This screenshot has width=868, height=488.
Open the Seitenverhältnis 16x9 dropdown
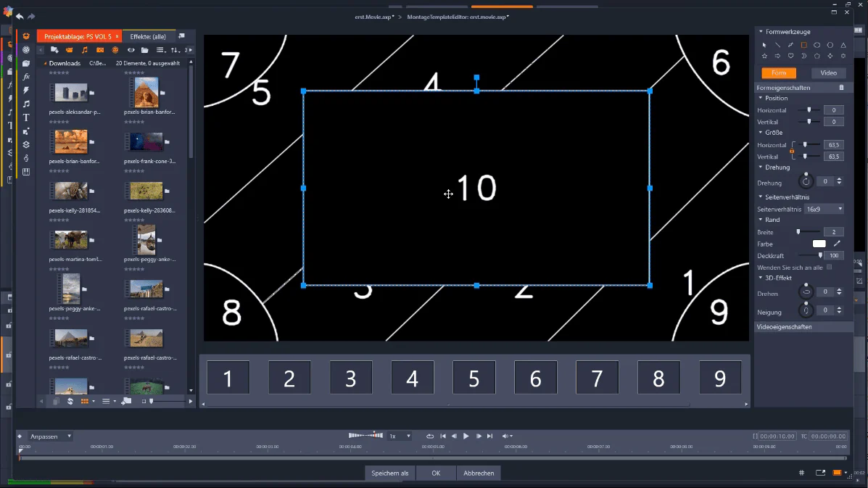pyautogui.click(x=824, y=209)
